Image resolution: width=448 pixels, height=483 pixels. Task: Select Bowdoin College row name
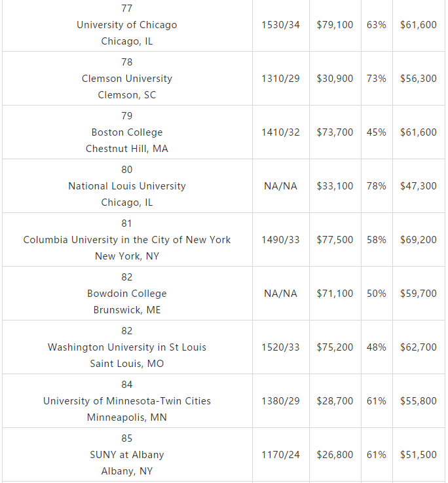pyautogui.click(x=127, y=294)
